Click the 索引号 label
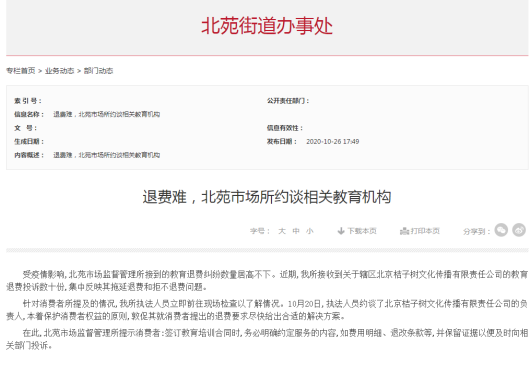This screenshot has width=532, height=366. (x=28, y=101)
